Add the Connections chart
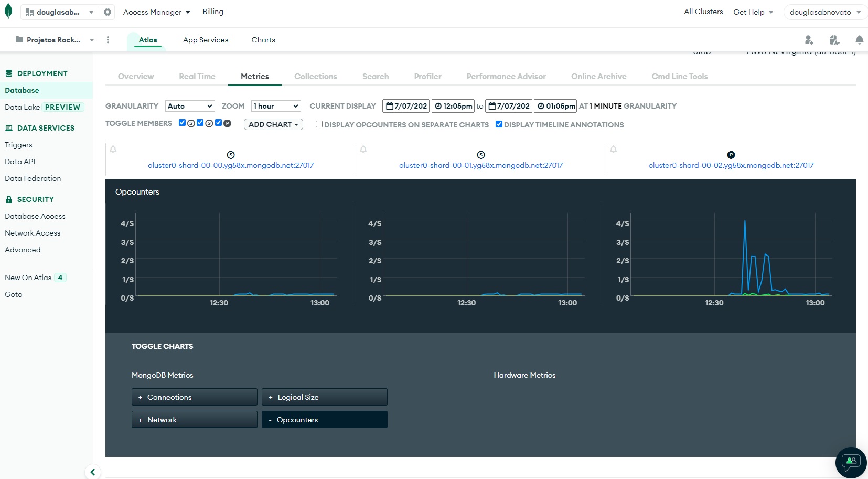The image size is (868, 479). (x=195, y=397)
